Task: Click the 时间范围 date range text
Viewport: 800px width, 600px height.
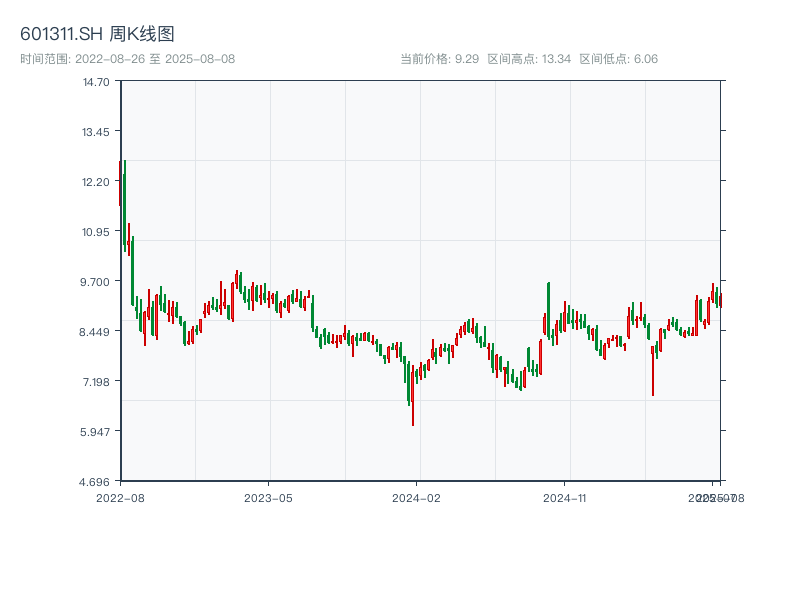Action: 127,59
